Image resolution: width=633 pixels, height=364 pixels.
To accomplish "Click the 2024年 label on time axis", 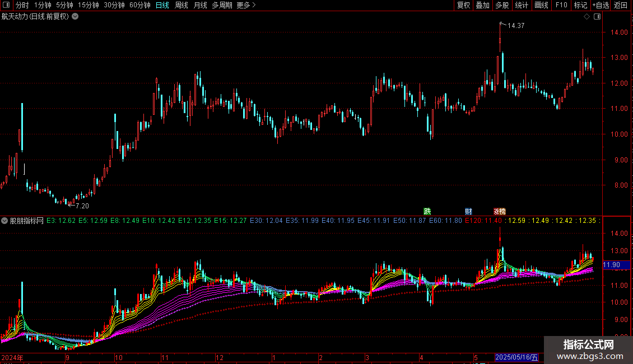I will click(x=12, y=357).
